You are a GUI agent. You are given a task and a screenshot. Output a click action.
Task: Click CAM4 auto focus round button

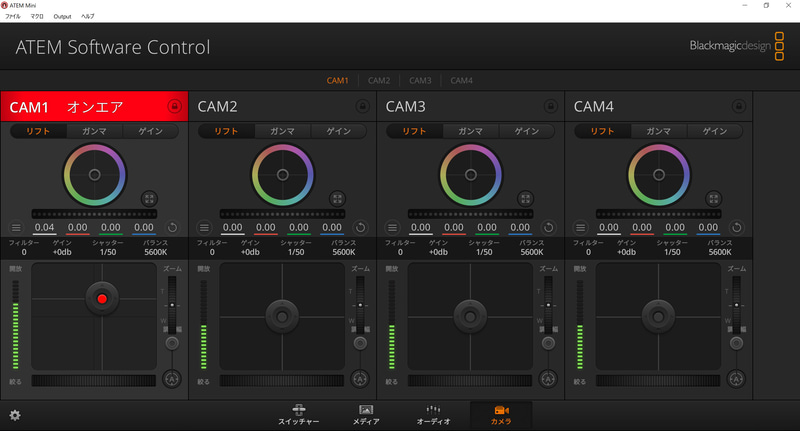click(736, 343)
